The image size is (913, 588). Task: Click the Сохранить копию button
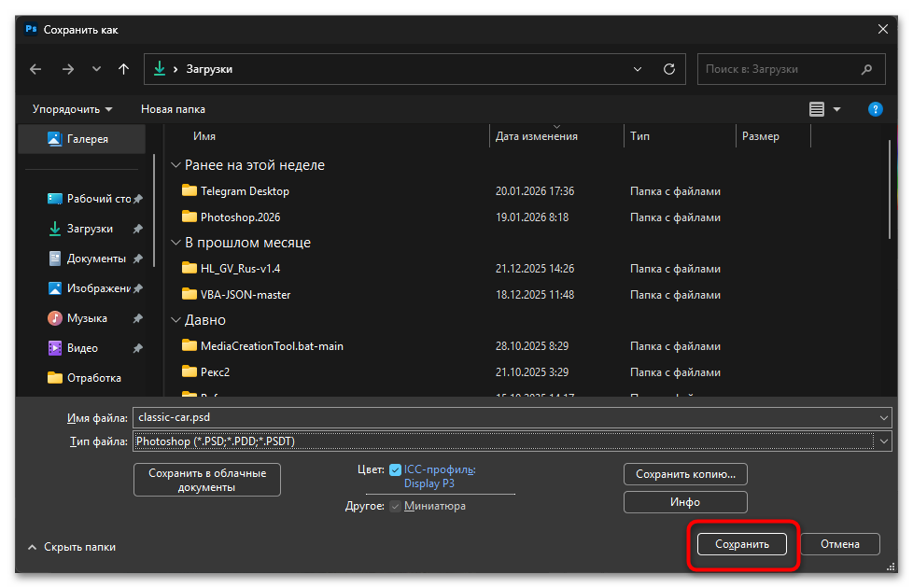tap(685, 474)
